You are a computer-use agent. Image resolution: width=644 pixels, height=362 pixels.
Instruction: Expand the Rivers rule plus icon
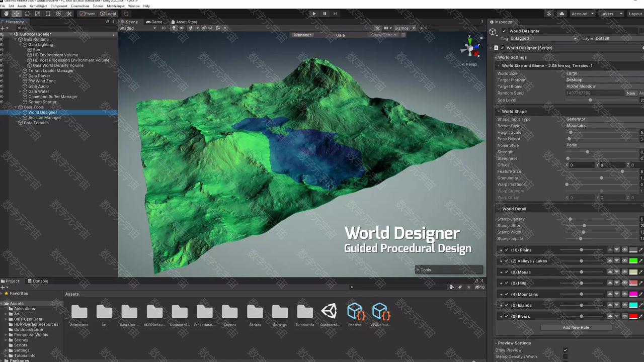pyautogui.click(x=501, y=316)
